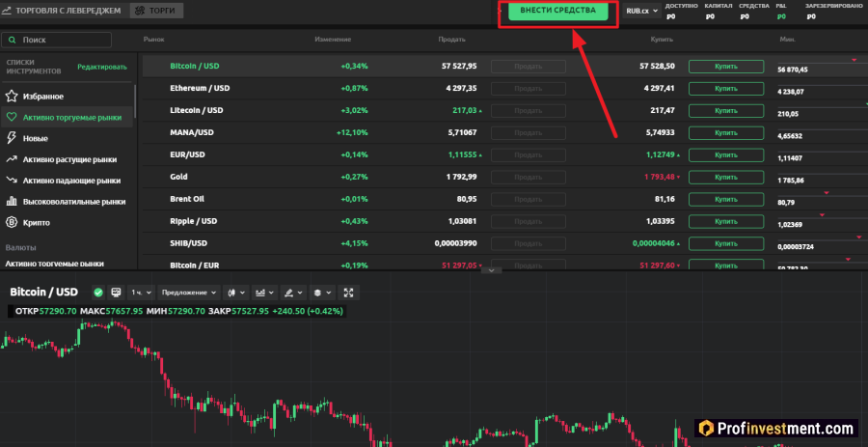This screenshot has height=447, width=868.
Task: Click the 57 528,50 Bitcoin buy price
Action: tap(658, 67)
